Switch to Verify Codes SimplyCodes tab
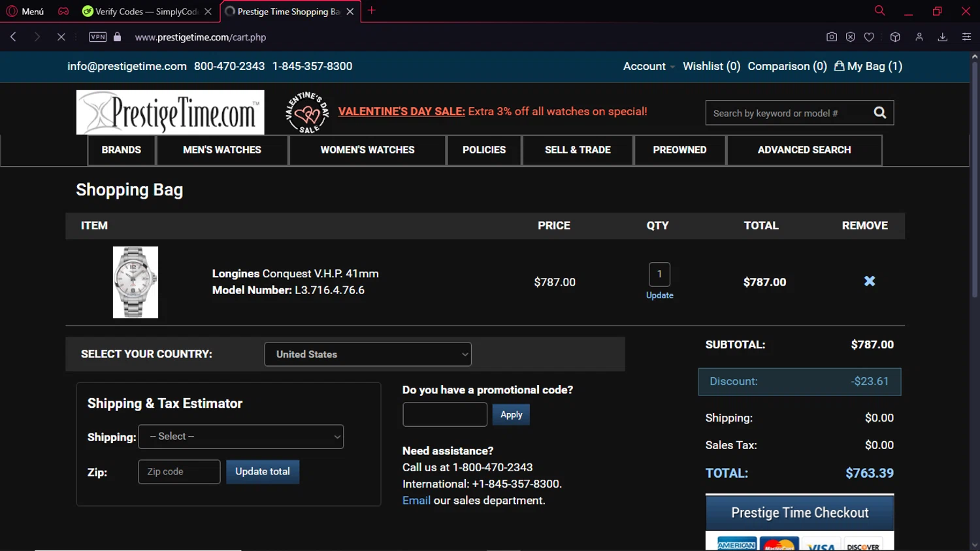Viewport: 980px width, 551px height. tap(140, 11)
